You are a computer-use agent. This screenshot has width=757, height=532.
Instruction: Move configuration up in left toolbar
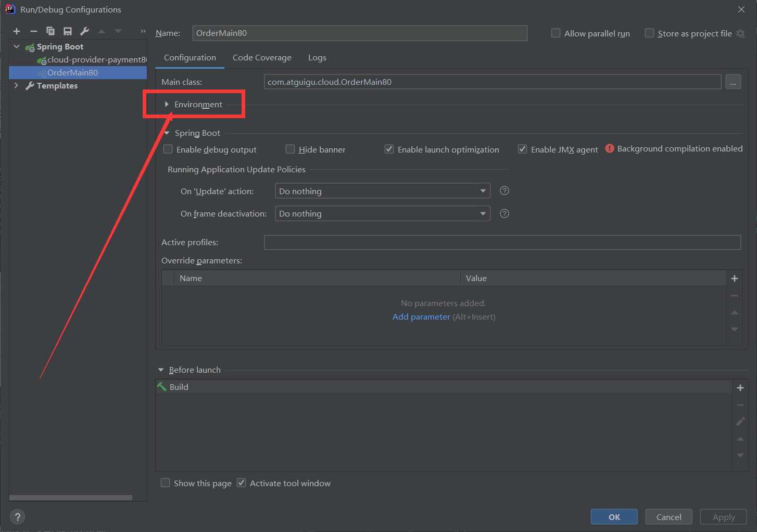102,31
